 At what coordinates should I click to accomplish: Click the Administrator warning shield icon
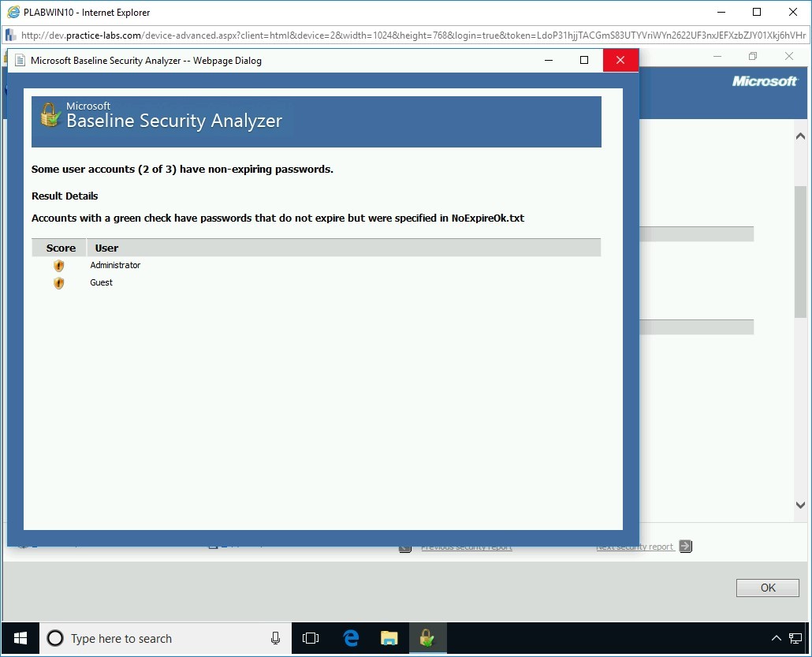(59, 266)
